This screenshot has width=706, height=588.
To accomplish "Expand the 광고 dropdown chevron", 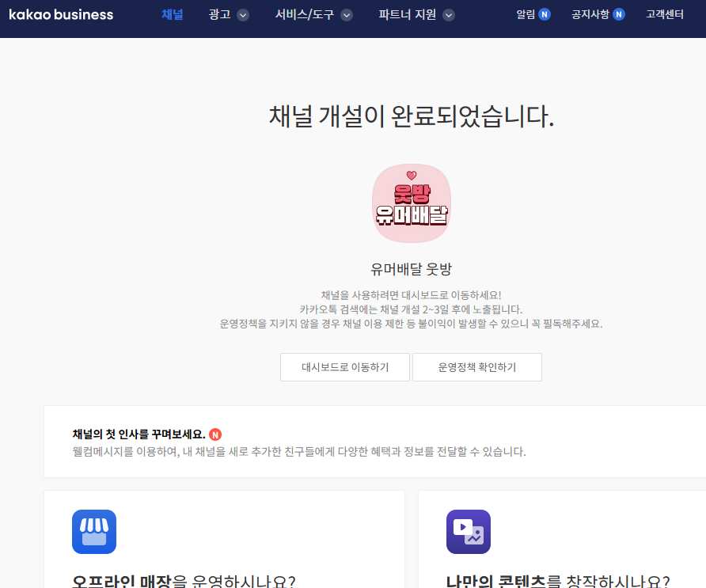I will pos(243,15).
